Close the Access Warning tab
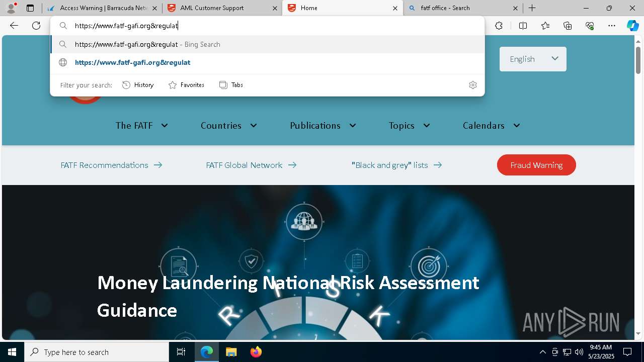This screenshot has width=644, height=362. tap(154, 8)
